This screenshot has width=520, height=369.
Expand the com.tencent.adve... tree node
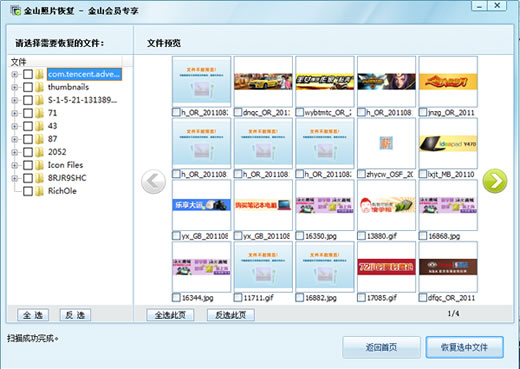pos(14,74)
